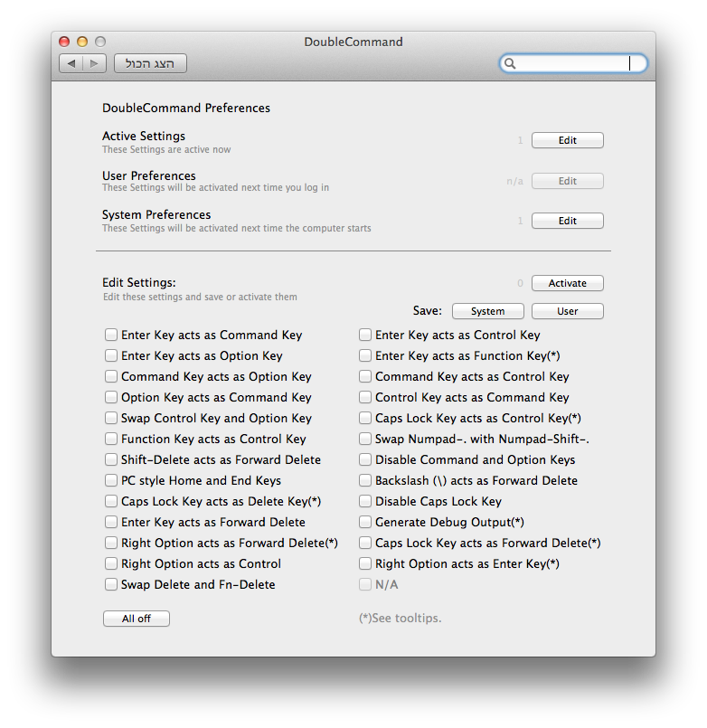Minimize the DoubleCommand window
707x728 pixels.
pos(82,42)
